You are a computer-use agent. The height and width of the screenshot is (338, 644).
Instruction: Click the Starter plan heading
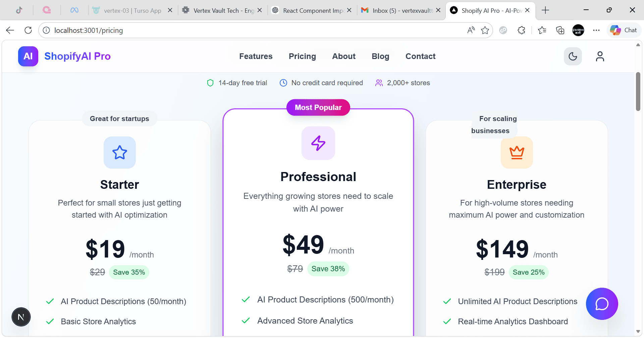(119, 185)
